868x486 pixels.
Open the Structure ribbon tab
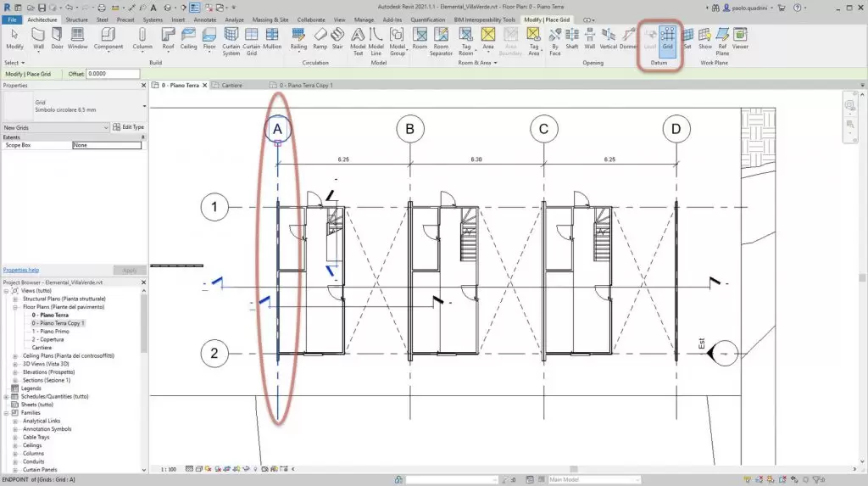(76, 19)
